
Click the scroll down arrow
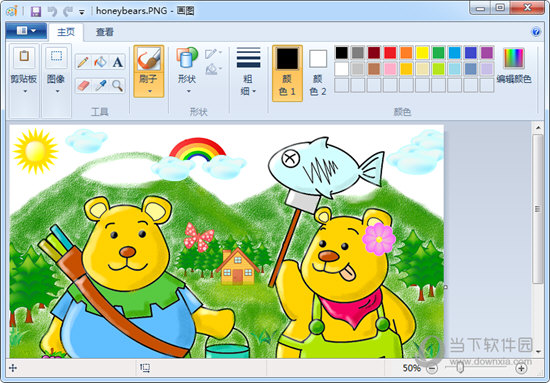(538, 351)
